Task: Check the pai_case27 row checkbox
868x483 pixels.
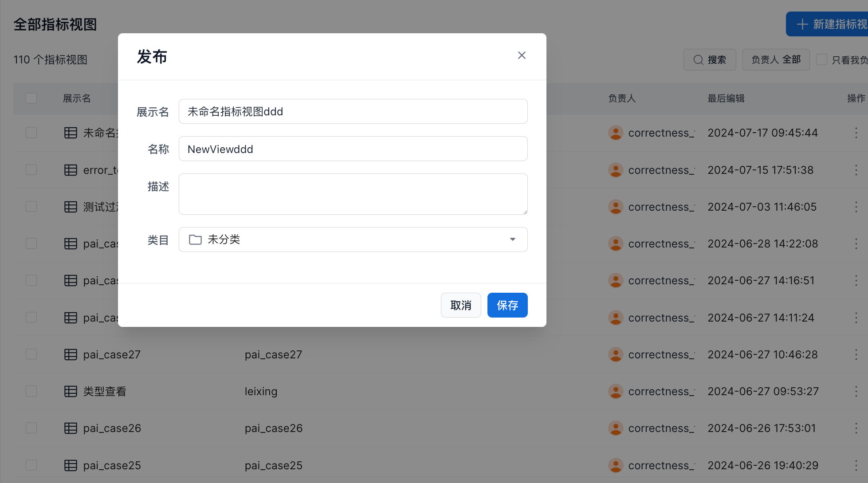Action: click(x=31, y=354)
